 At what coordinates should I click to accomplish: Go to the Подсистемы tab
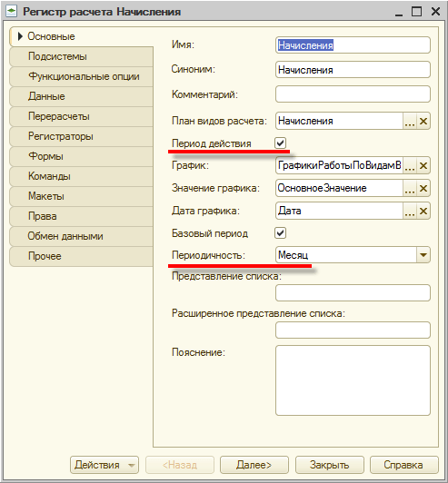click(82, 56)
